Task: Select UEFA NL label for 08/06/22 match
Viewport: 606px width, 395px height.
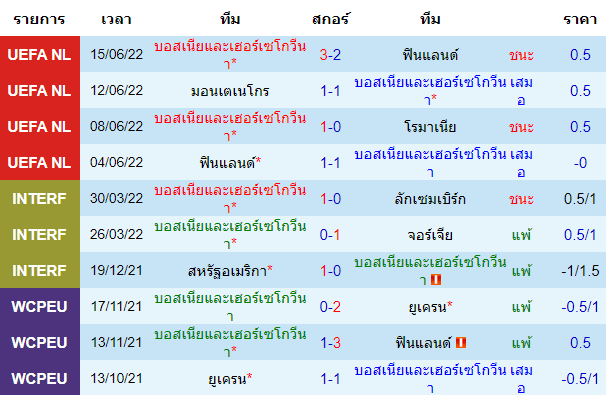Action: pos(39,126)
